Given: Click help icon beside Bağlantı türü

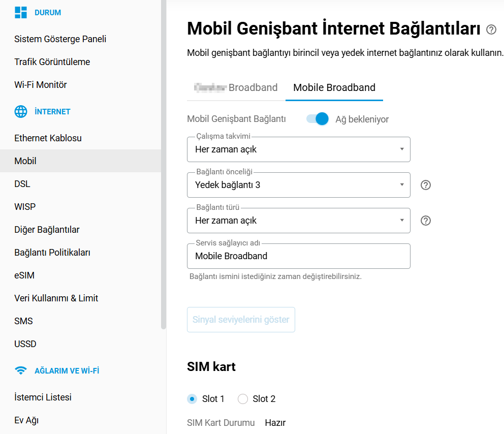Looking at the screenshot, I should coord(426,221).
